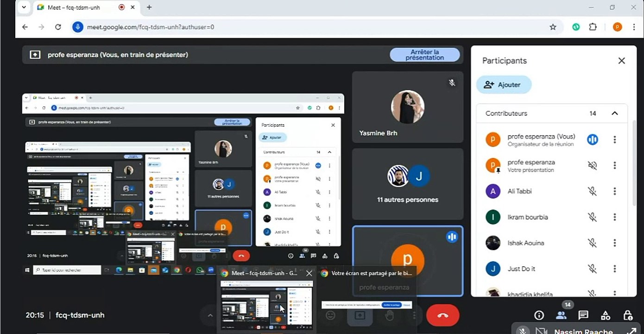Open more options for Ikram bourbia
The width and height of the screenshot is (644, 334).
[615, 217]
